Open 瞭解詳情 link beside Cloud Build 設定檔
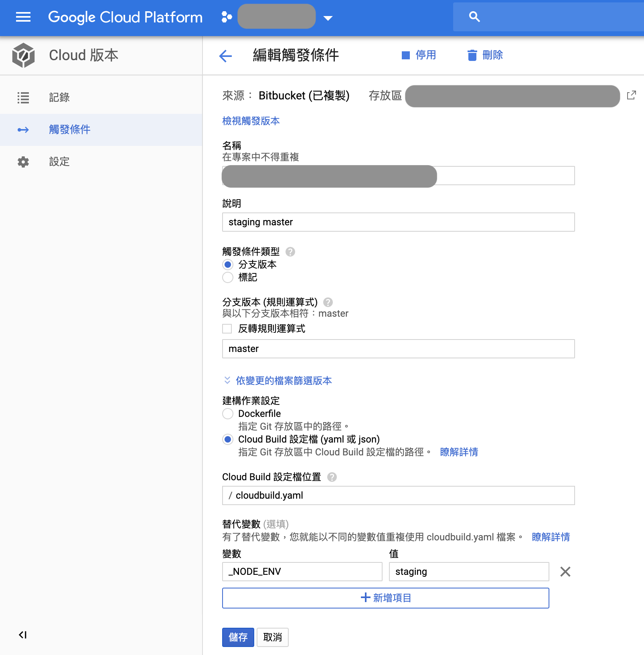The height and width of the screenshot is (655, 644). 459,452
